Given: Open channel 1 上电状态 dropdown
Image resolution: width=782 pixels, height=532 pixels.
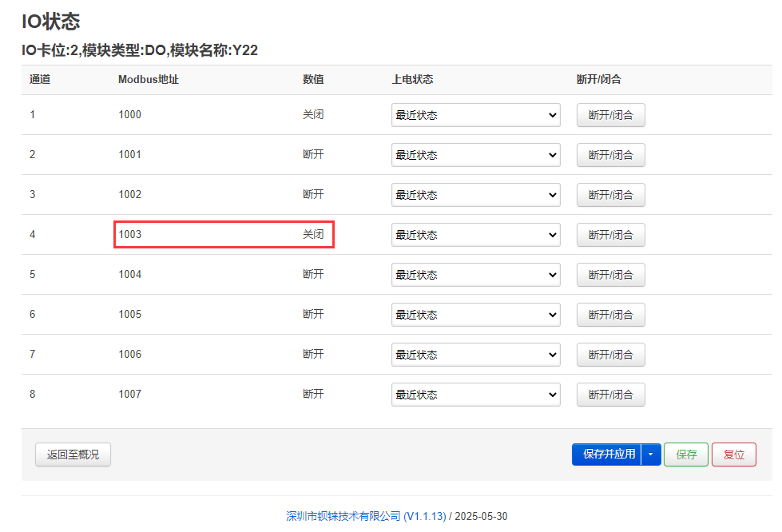Looking at the screenshot, I should pyautogui.click(x=475, y=115).
